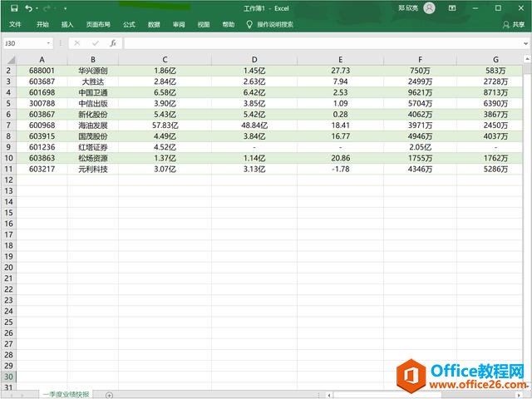Open the Ribbon display options icon

click(452, 7)
